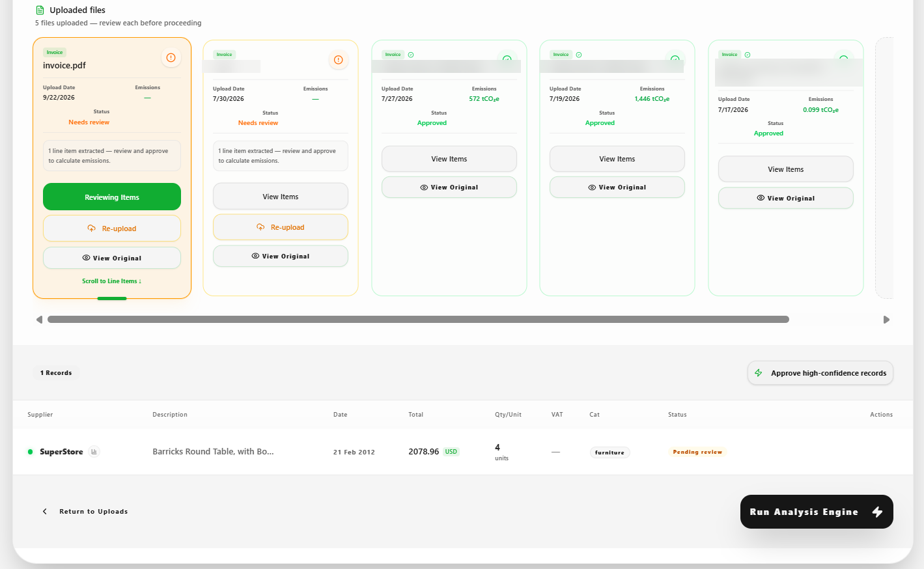Viewport: 924px width, 569px height.
Task: Open View Items on the 7/30/2026 card
Action: (x=281, y=197)
